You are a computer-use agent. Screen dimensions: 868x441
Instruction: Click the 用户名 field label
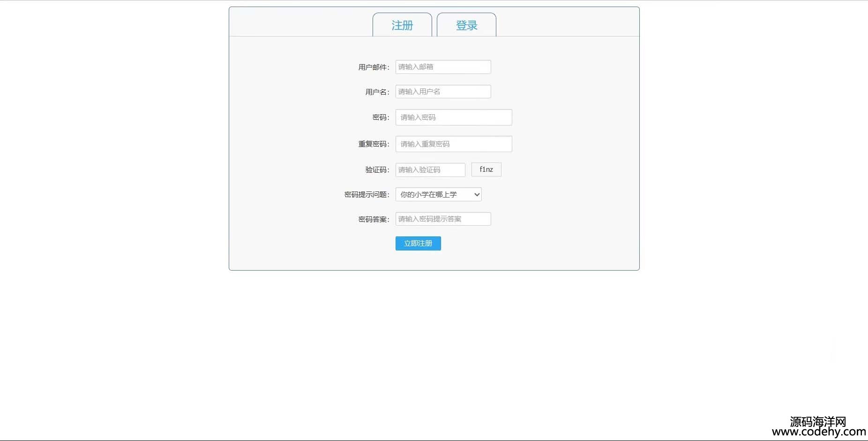[x=377, y=92]
